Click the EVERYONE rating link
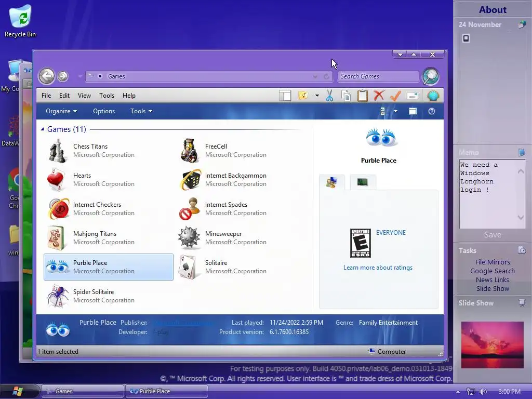532x399 pixels. click(x=391, y=232)
